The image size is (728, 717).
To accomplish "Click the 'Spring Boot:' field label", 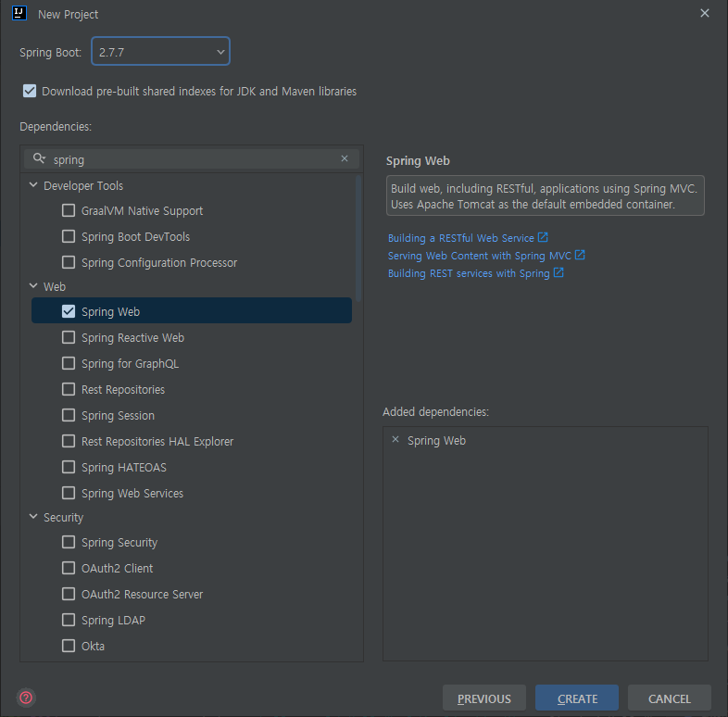I will click(51, 53).
